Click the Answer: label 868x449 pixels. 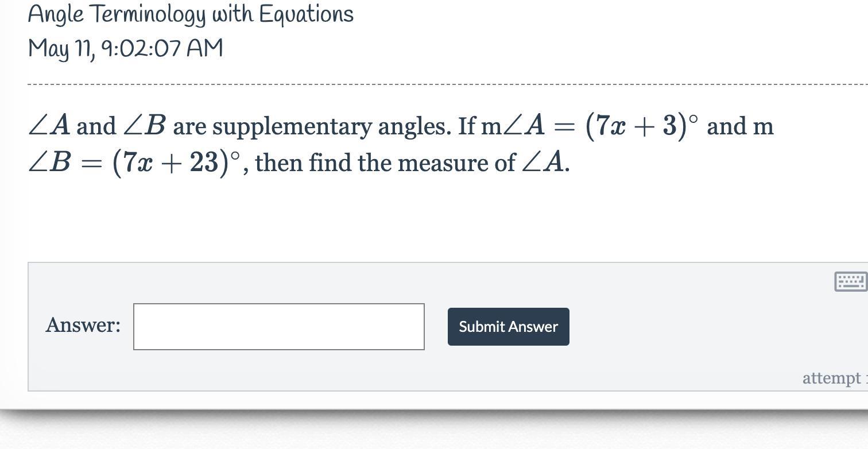tap(83, 325)
